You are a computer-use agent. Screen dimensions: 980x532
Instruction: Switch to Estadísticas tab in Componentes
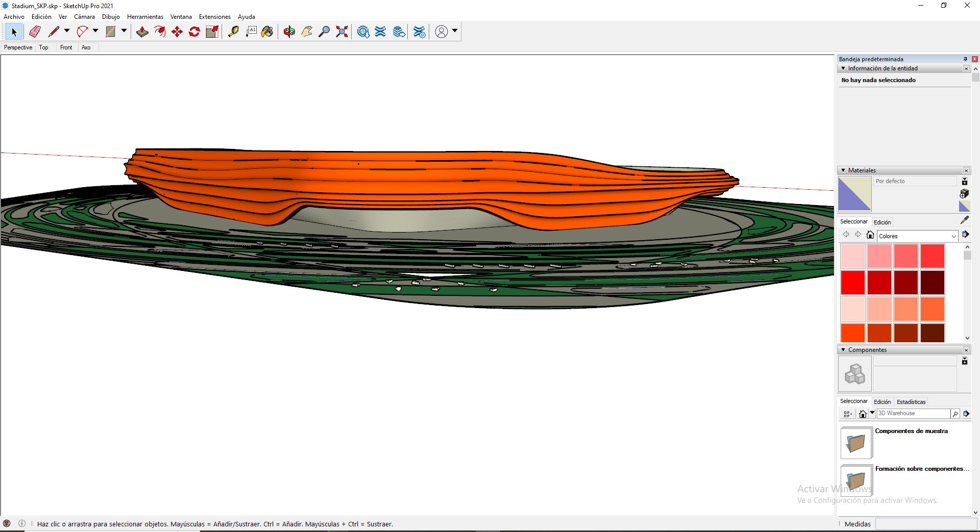pyautogui.click(x=911, y=402)
